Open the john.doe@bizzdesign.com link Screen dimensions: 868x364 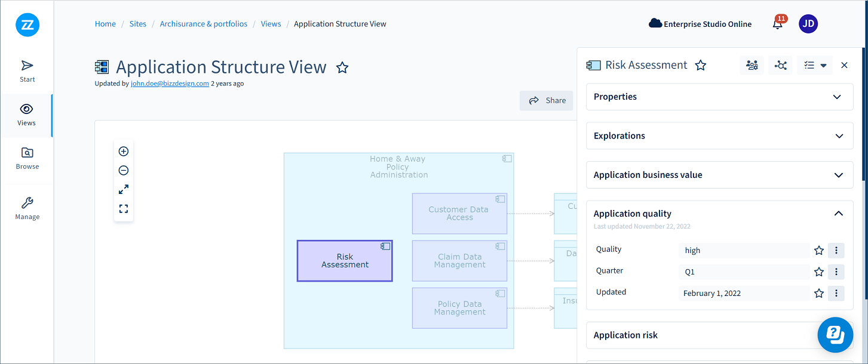(x=170, y=84)
